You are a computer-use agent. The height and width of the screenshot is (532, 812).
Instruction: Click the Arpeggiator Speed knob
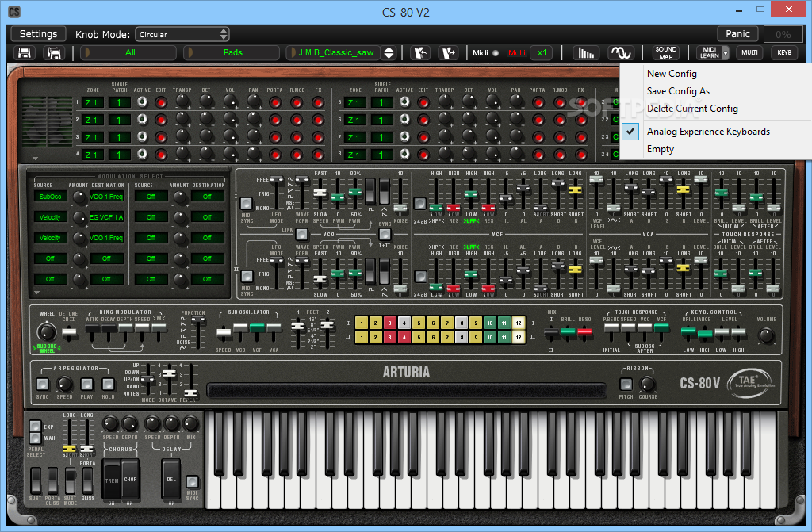tap(64, 385)
